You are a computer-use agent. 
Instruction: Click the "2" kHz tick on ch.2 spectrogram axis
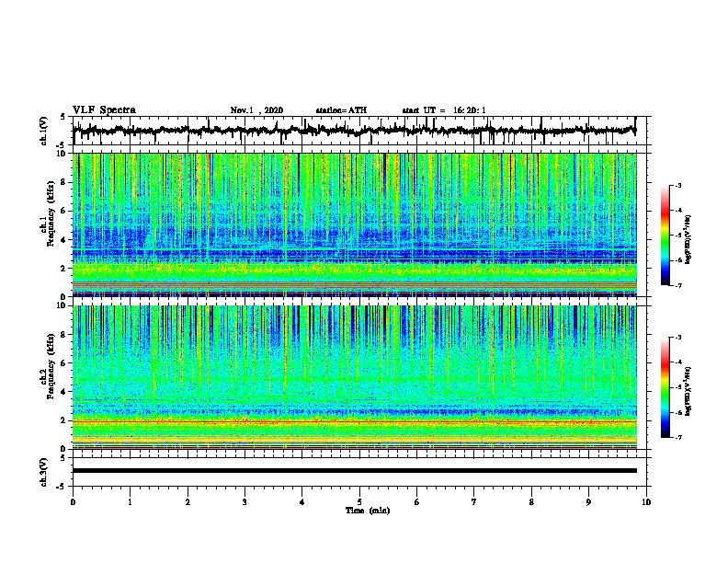click(x=63, y=420)
